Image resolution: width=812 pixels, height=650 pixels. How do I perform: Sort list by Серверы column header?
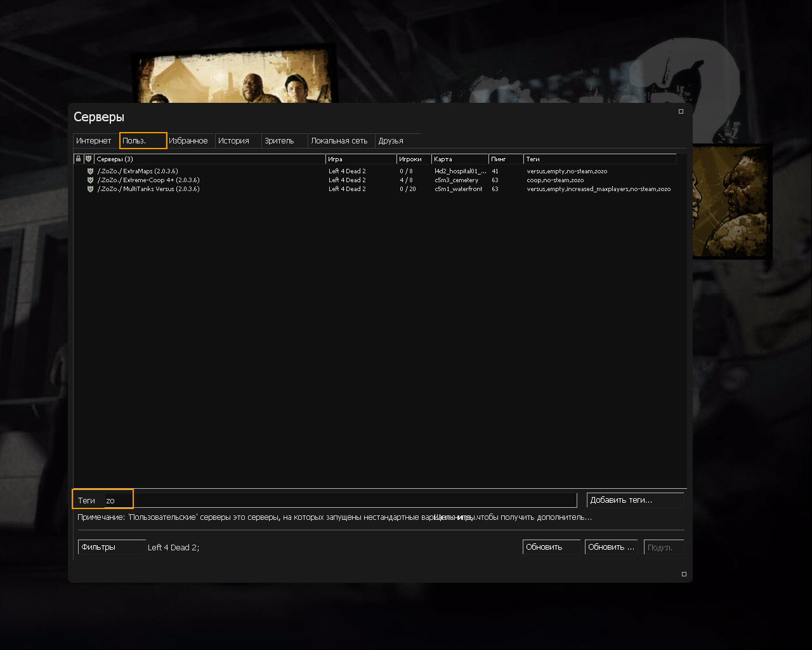209,159
